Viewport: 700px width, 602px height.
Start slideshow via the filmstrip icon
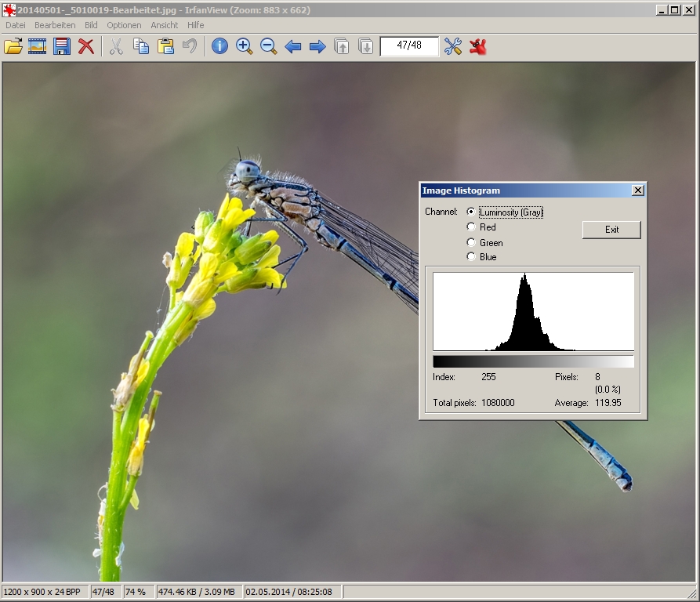(x=38, y=46)
